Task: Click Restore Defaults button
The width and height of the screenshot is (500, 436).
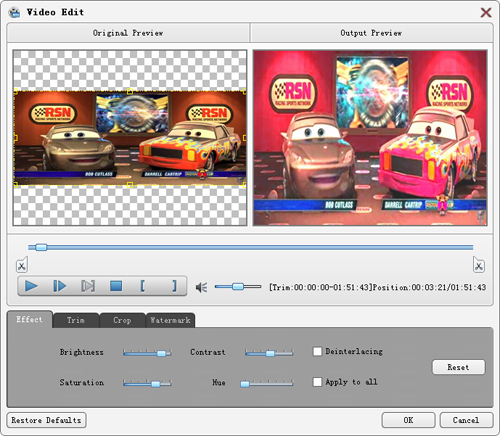Action: (x=46, y=420)
